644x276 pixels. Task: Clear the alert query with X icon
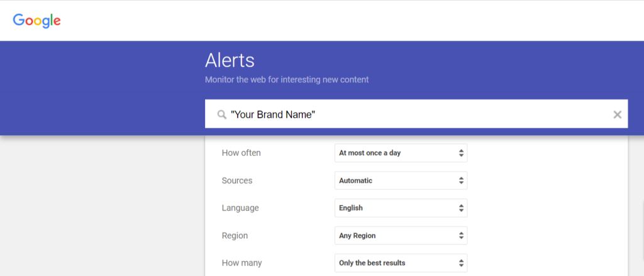coord(617,114)
